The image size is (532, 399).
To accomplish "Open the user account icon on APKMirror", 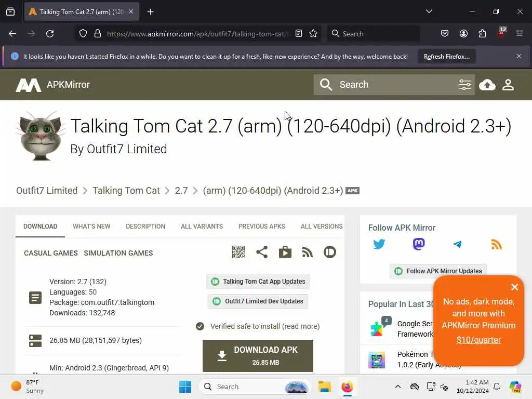I will (508, 85).
